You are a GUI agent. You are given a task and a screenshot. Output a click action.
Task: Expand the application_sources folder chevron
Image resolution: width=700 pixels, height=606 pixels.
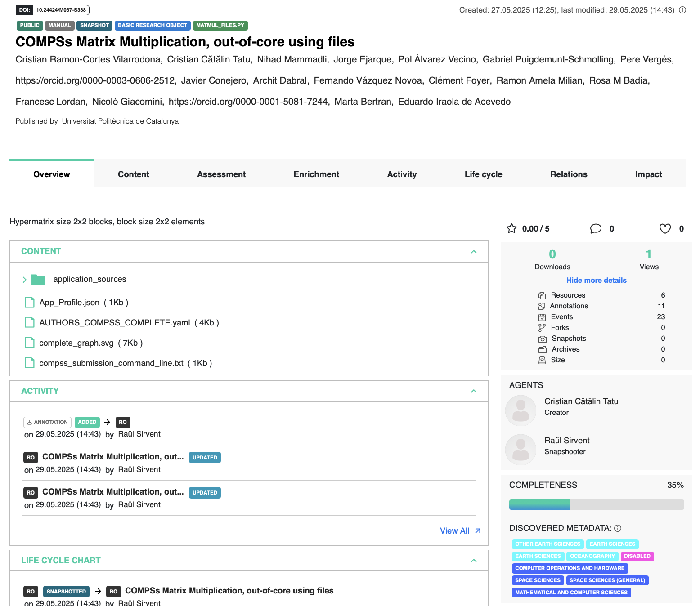(x=25, y=280)
